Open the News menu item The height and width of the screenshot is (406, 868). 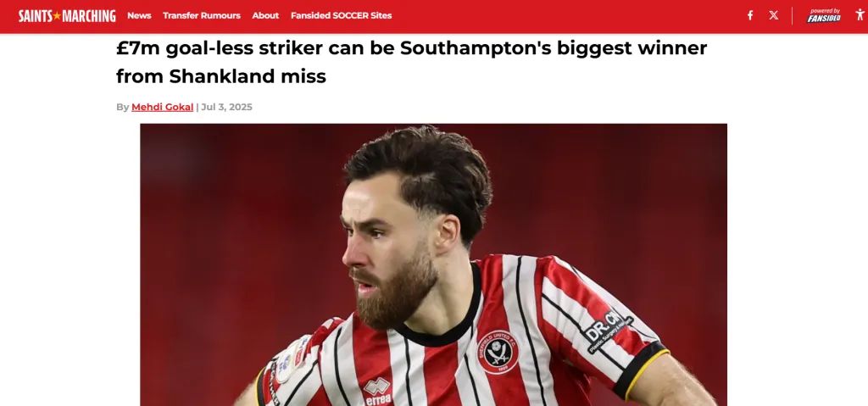(x=139, y=15)
